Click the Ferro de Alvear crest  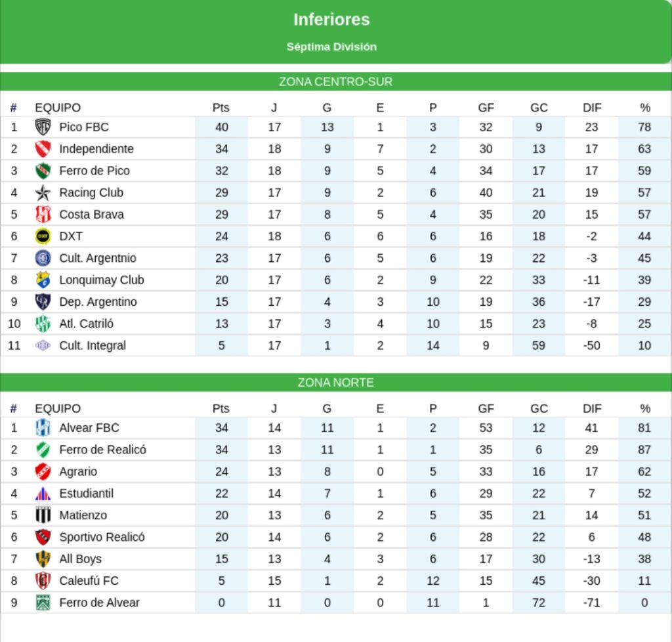(x=43, y=603)
